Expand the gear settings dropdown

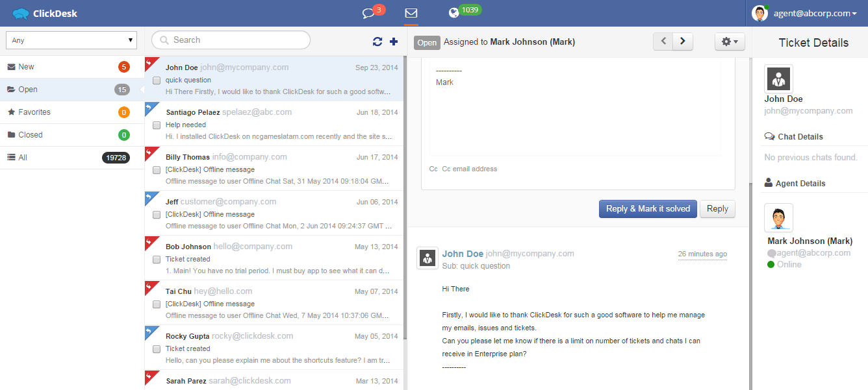point(730,42)
